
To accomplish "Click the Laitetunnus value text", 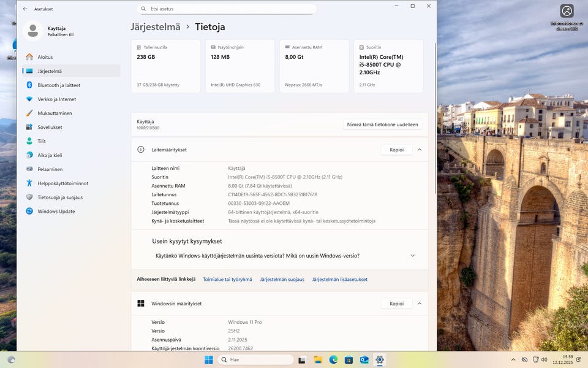I will click(273, 194).
